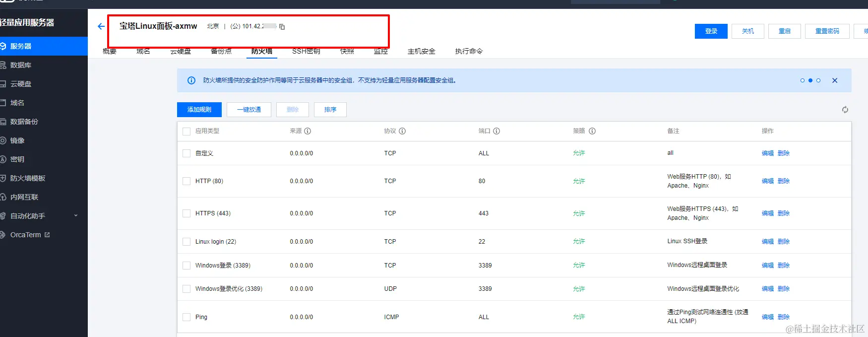This screenshot has width=868, height=337.
Task: Delete the HTTPS (443) rule
Action: [x=784, y=213]
